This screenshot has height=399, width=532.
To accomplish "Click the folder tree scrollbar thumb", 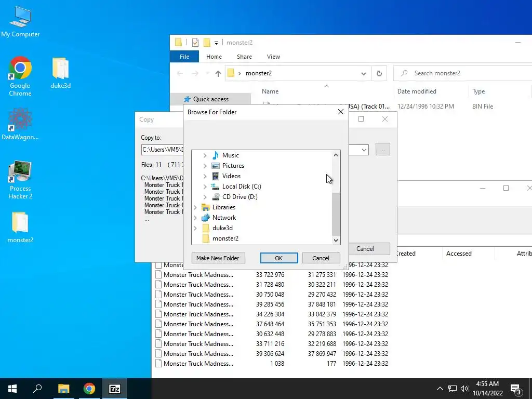I will click(x=336, y=214).
